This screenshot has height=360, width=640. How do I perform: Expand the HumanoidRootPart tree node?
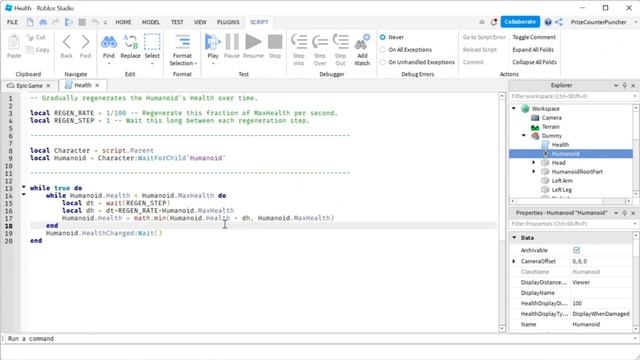pos(533,171)
